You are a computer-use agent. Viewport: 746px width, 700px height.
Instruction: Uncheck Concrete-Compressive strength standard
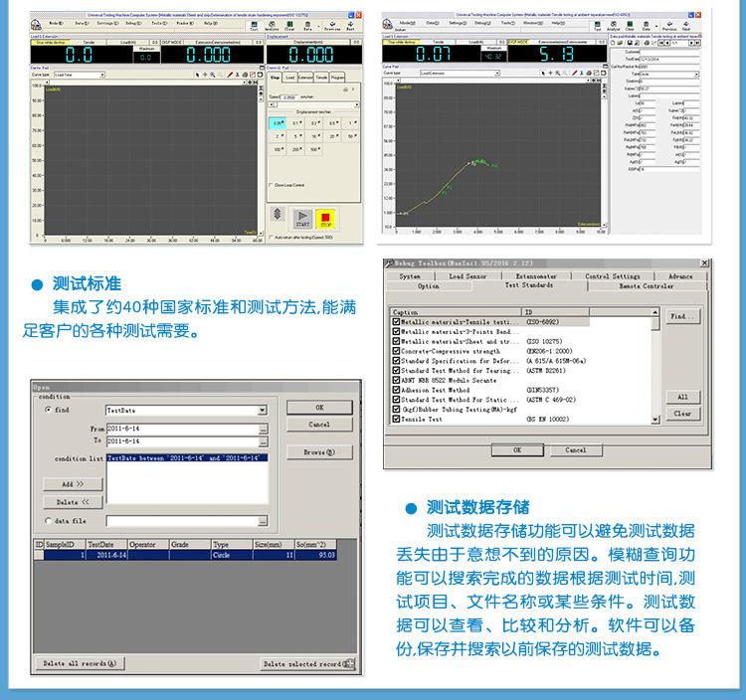(397, 351)
